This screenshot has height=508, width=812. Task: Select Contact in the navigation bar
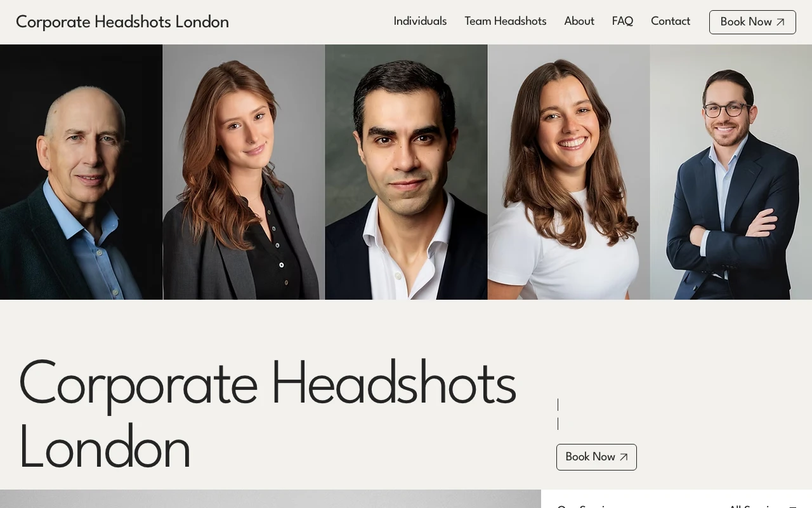671,22
